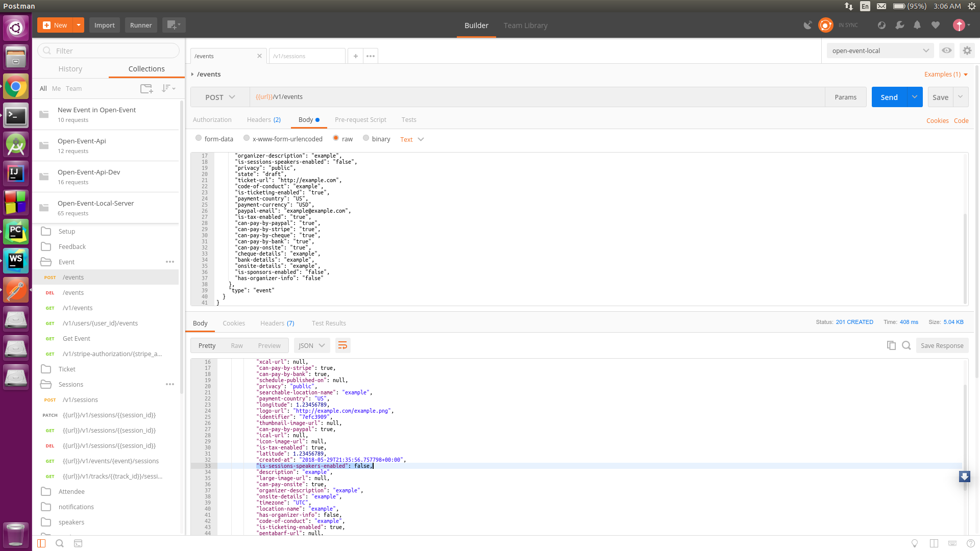Open open-event-local environment dropdown
980x551 pixels.
(x=880, y=51)
